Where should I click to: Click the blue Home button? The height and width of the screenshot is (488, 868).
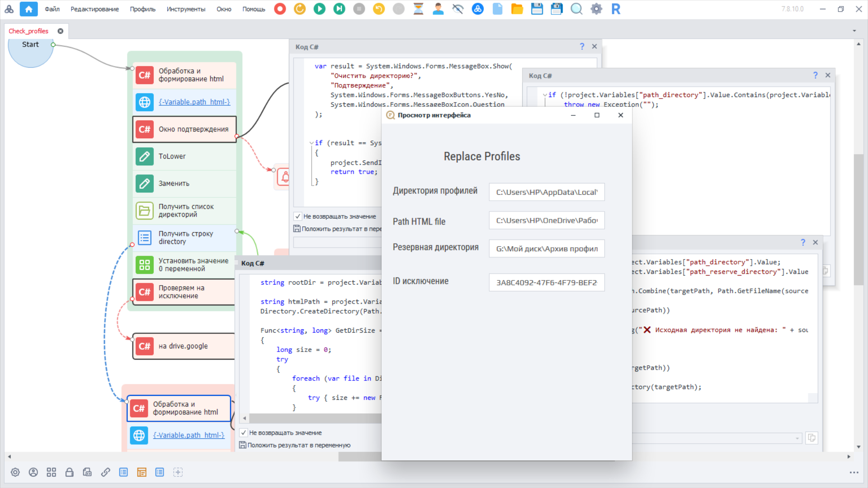click(28, 9)
